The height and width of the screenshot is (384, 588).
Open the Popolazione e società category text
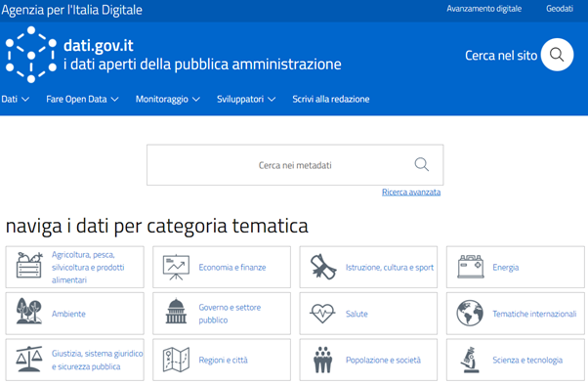tap(383, 360)
